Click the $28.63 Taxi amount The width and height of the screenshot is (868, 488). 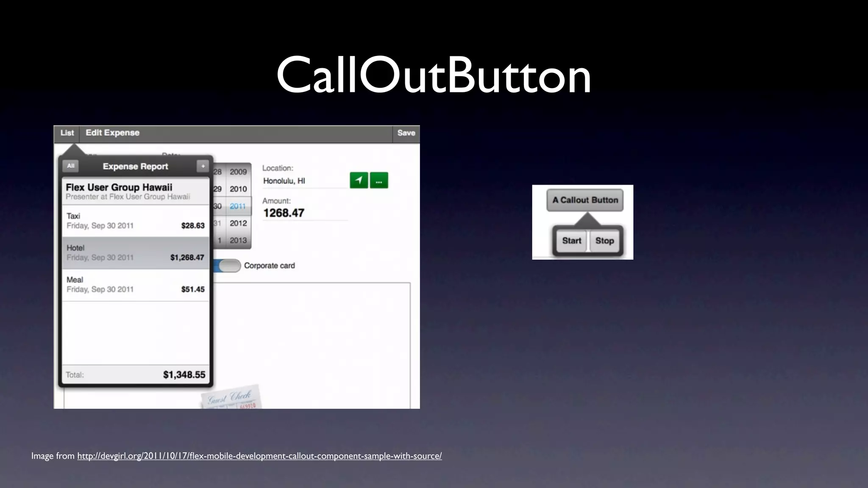(x=193, y=226)
